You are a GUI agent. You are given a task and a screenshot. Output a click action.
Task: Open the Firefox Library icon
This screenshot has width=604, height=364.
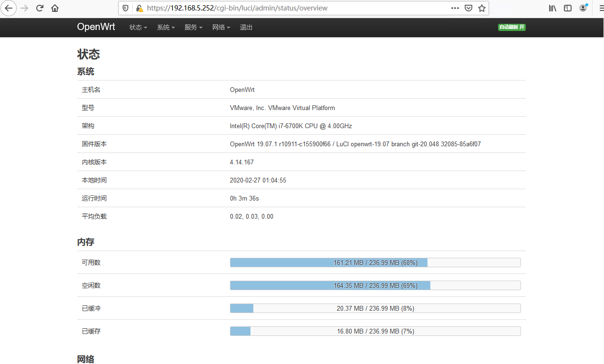(552, 8)
